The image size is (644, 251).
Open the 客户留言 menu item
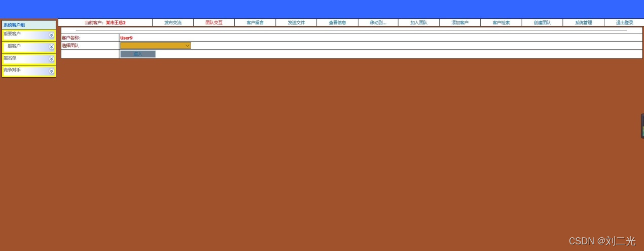(x=255, y=23)
